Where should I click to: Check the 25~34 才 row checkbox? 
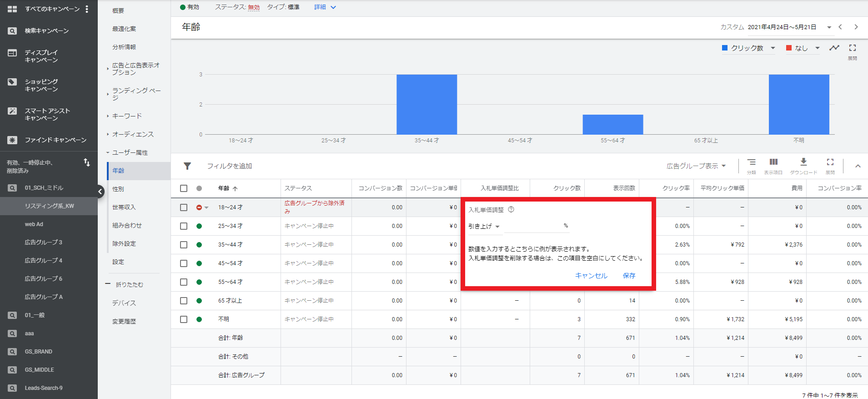pyautogui.click(x=184, y=226)
